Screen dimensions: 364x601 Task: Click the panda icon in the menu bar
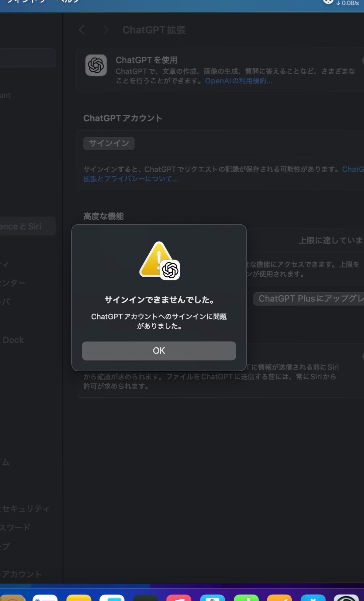point(328,2)
